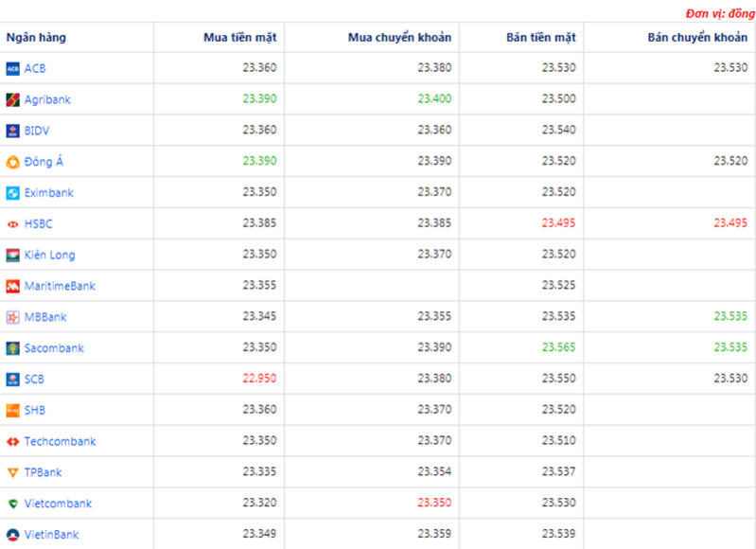Click the Đông Á bank logo icon
The width and height of the screenshot is (756, 549).
pos(13,162)
